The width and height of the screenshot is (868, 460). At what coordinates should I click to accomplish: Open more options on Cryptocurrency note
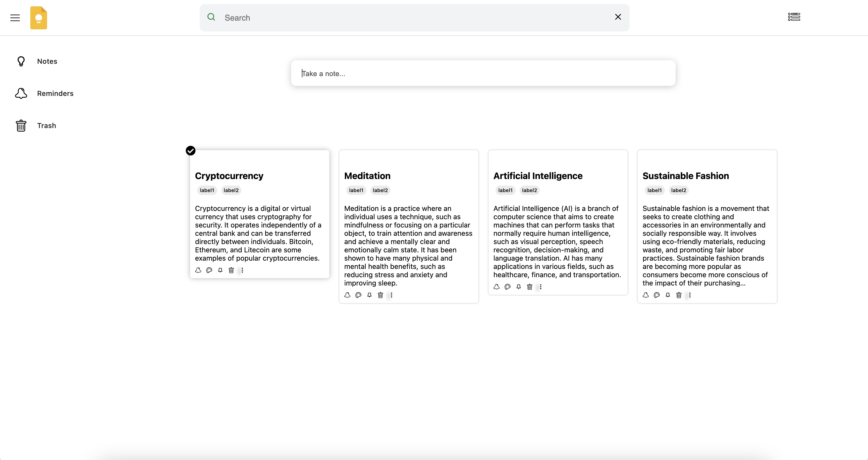(x=242, y=270)
